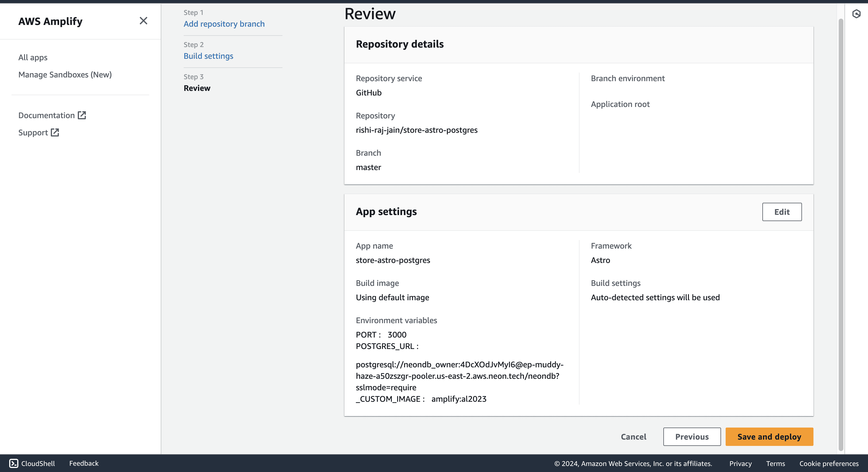Open the CloudShell terminal icon
This screenshot has height=472, width=868.
pyautogui.click(x=14, y=463)
